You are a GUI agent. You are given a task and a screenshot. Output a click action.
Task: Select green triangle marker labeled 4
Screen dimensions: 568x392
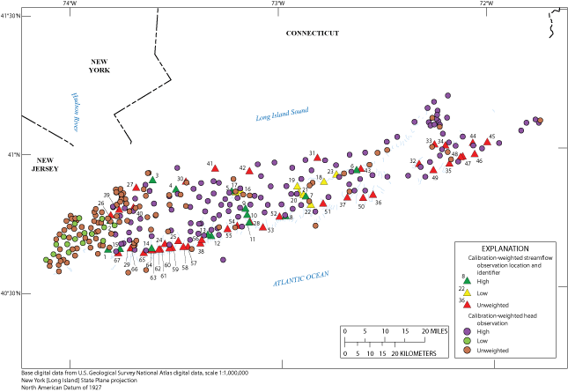pyautogui.click(x=175, y=189)
